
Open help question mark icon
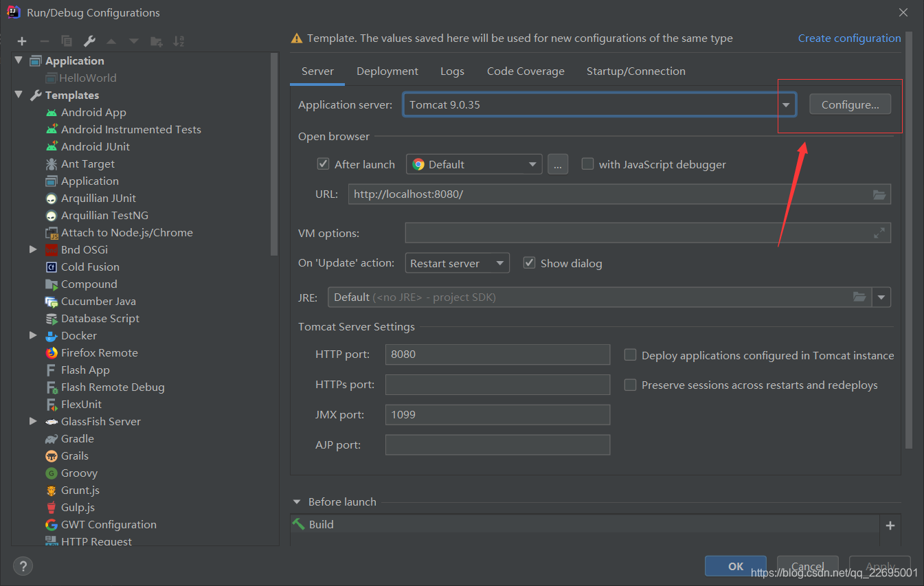click(23, 566)
